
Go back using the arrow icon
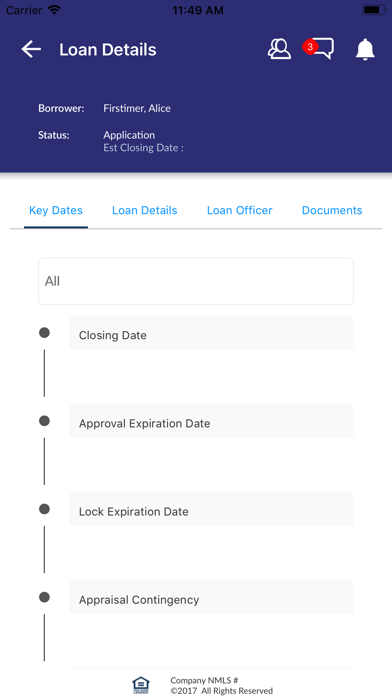pyautogui.click(x=31, y=49)
